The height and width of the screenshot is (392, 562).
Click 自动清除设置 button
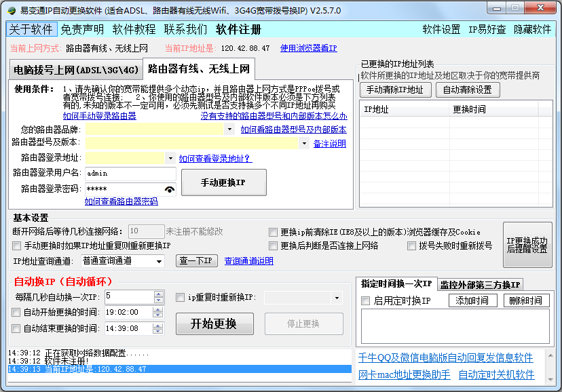(468, 90)
